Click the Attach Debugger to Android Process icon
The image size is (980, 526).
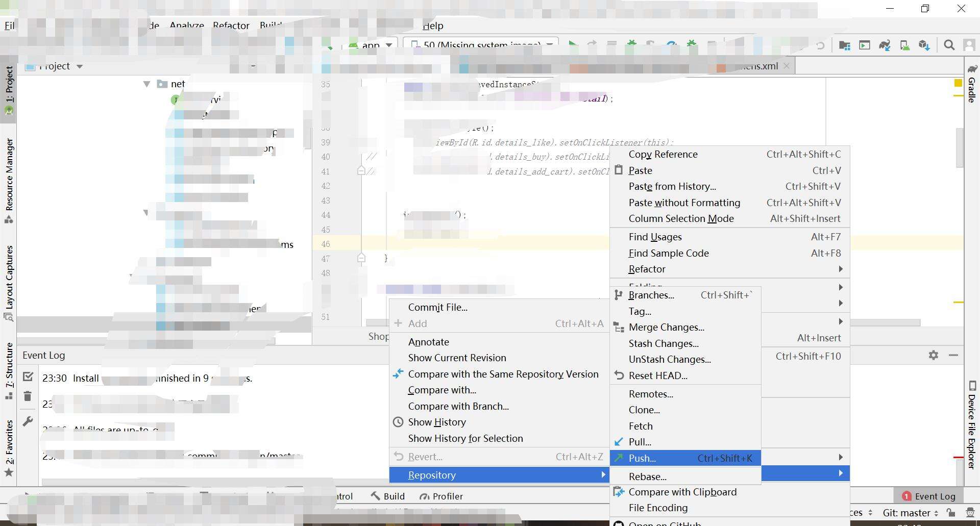(x=692, y=45)
